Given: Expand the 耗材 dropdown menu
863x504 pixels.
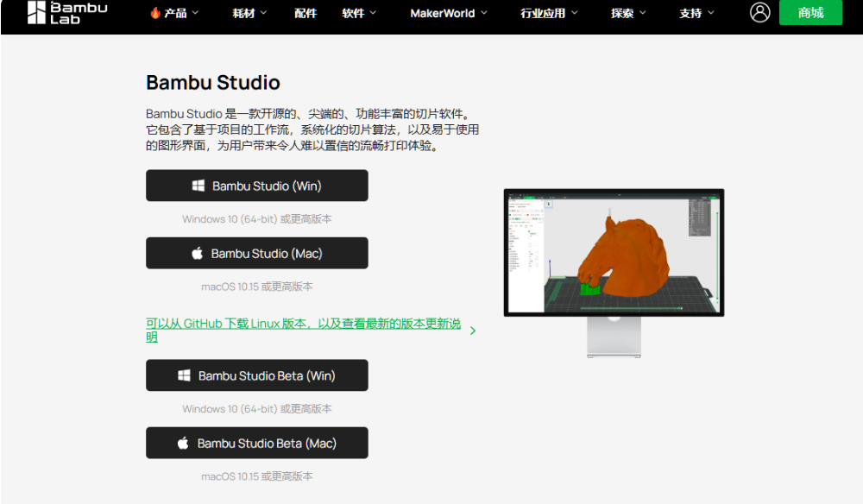Looking at the screenshot, I should click(x=249, y=13).
